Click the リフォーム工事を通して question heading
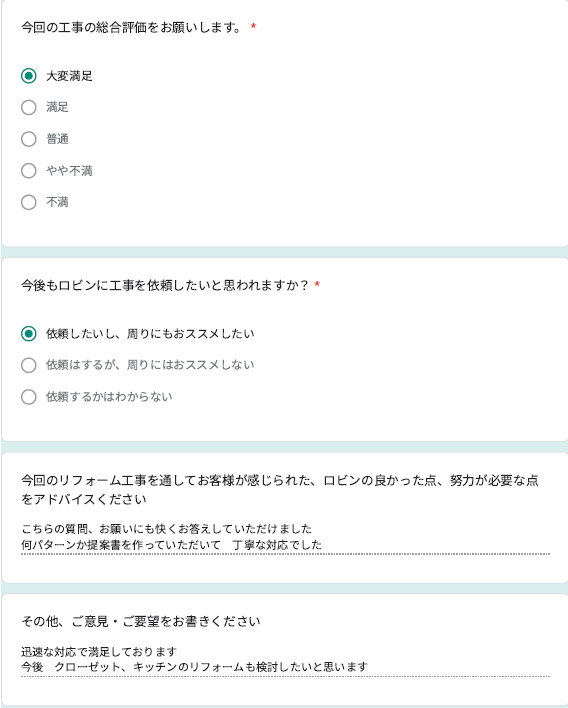This screenshot has width=568, height=708. (280, 489)
